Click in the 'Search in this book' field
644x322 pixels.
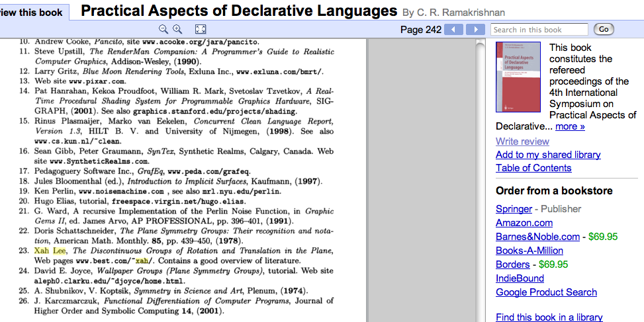539,29
